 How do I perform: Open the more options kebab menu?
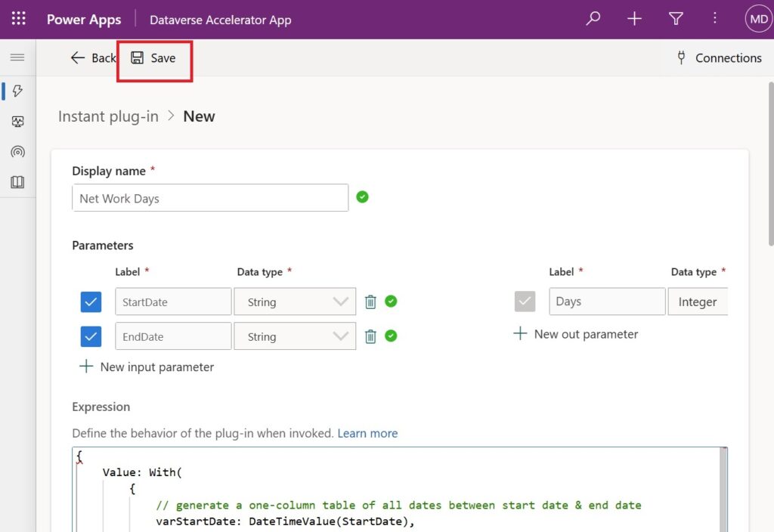point(714,18)
